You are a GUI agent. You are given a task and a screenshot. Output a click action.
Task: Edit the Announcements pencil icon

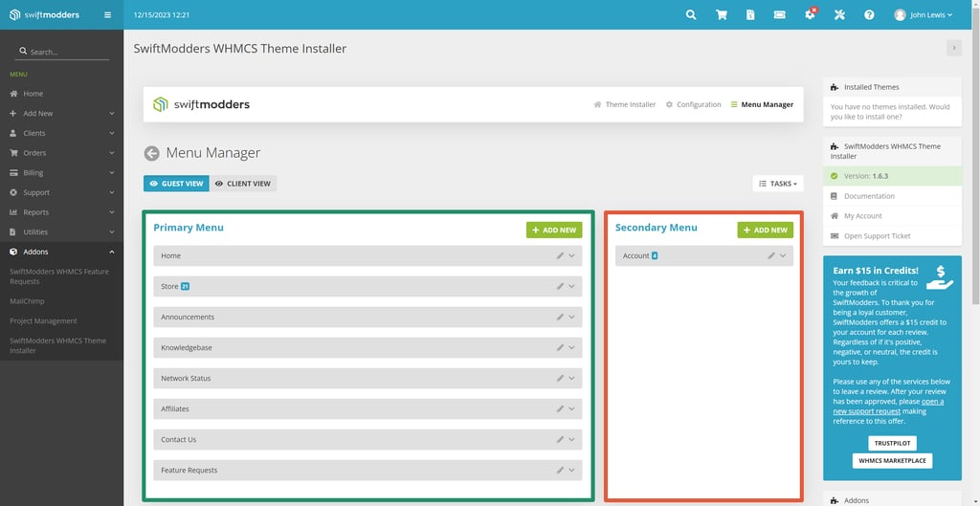[560, 317]
